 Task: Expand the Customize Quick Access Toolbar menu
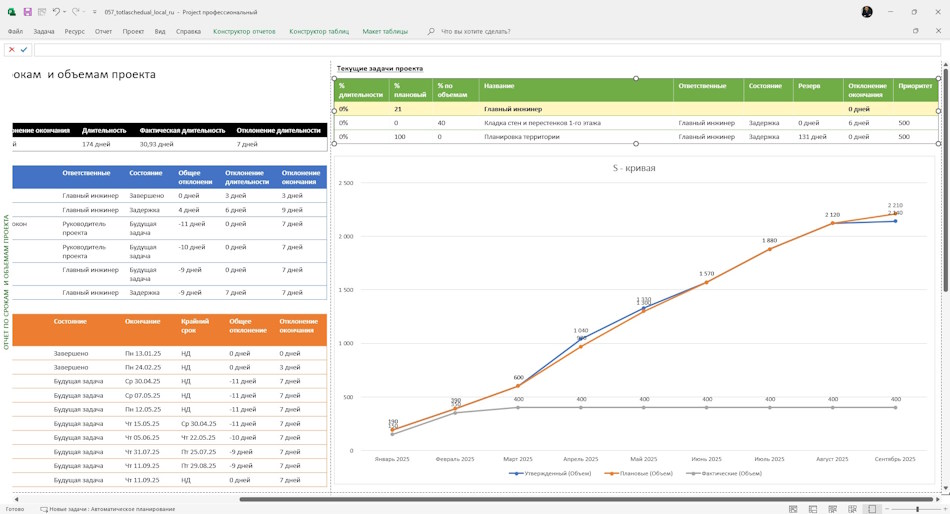95,12
